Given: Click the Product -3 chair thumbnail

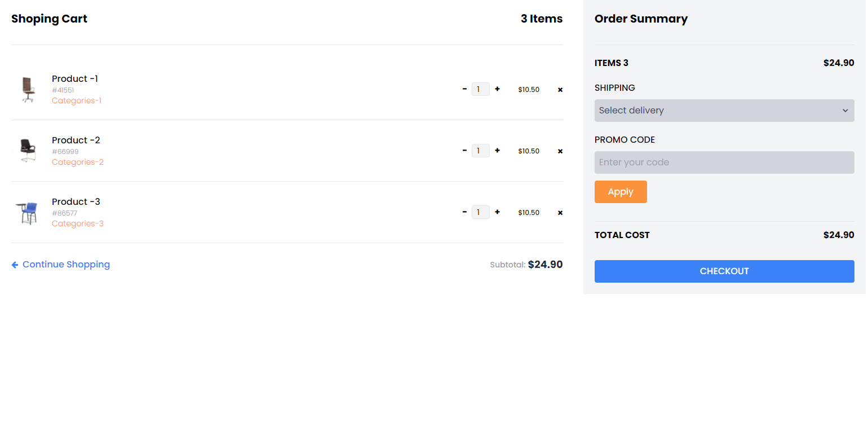Looking at the screenshot, I should click(27, 212).
